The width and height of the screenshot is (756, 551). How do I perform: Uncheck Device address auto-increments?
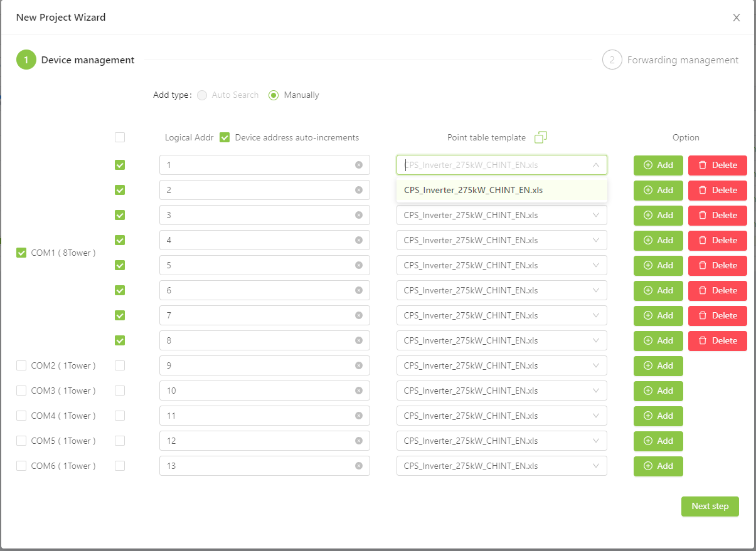pyautogui.click(x=225, y=137)
